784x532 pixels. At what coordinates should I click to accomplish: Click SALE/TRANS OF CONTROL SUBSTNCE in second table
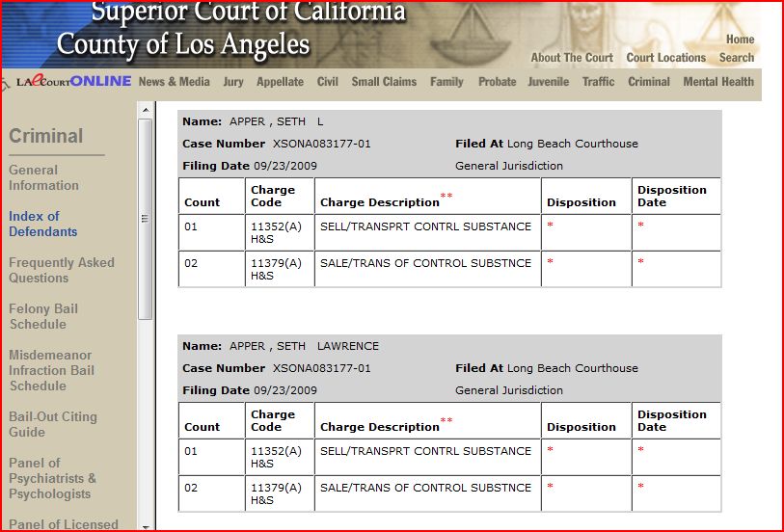425,488
